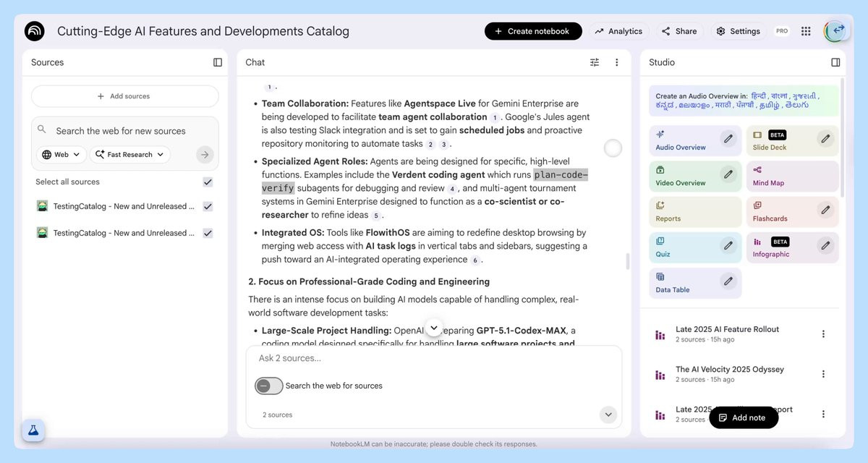Click citation marker 5 in chat
Image resolution: width=868 pixels, height=463 pixels.
375,216
